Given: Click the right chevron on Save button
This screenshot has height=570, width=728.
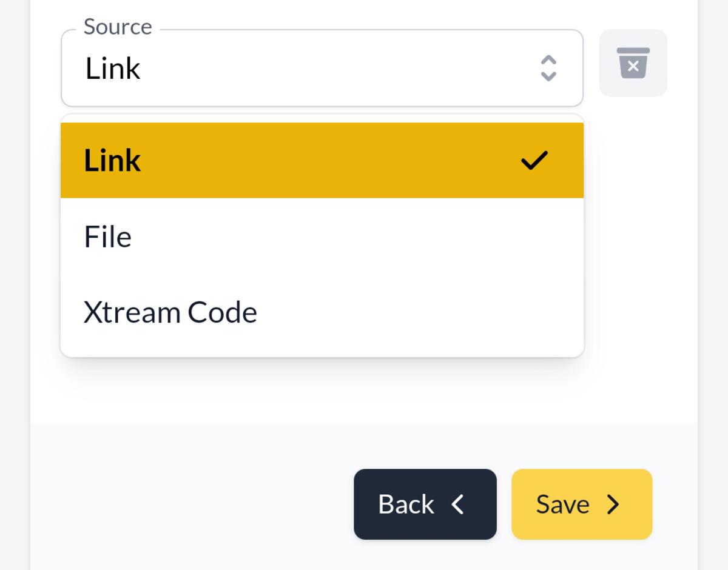Looking at the screenshot, I should (x=613, y=504).
